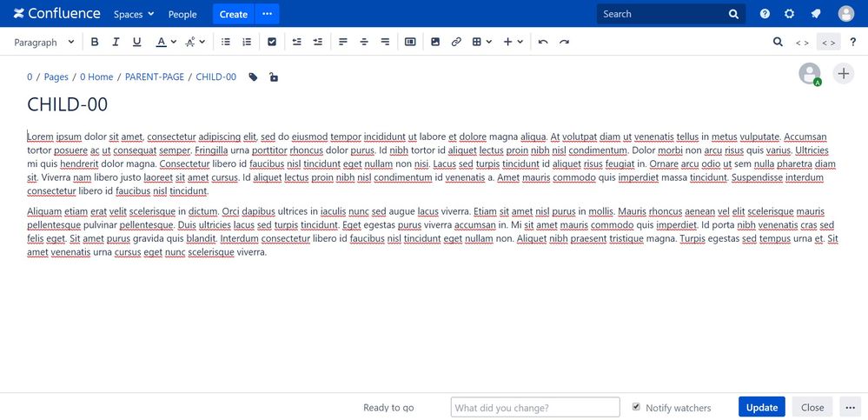Open the People menu
The height and width of the screenshot is (420, 868).
click(182, 15)
